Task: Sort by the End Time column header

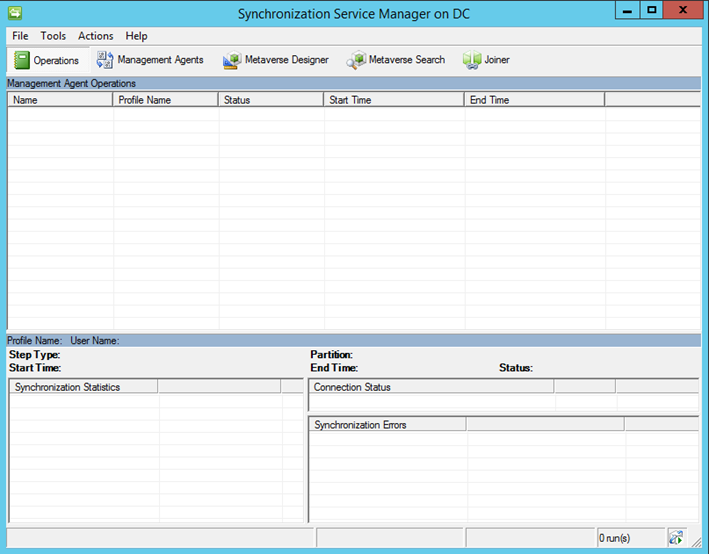Action: tap(534, 100)
